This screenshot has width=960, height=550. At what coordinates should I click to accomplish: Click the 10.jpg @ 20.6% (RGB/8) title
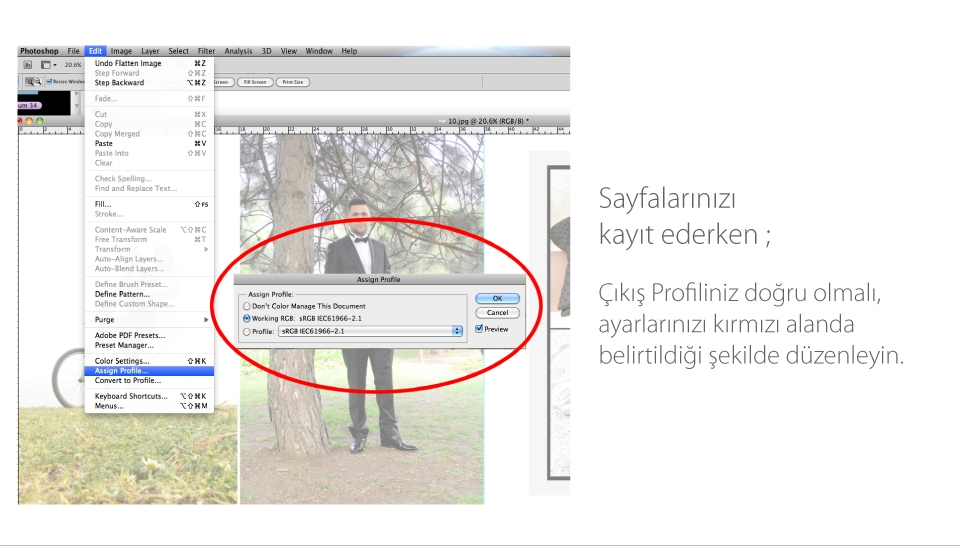[488, 121]
